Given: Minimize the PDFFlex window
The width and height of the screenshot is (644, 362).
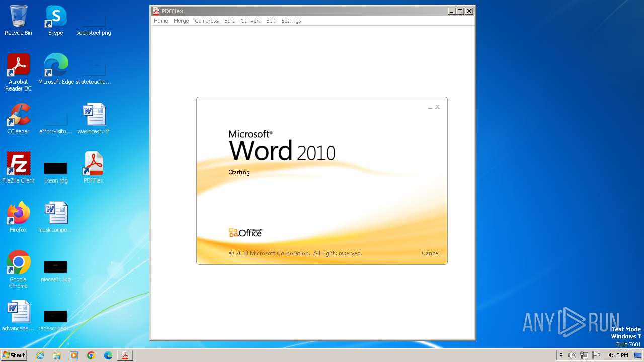Looking at the screenshot, I should pos(452,11).
